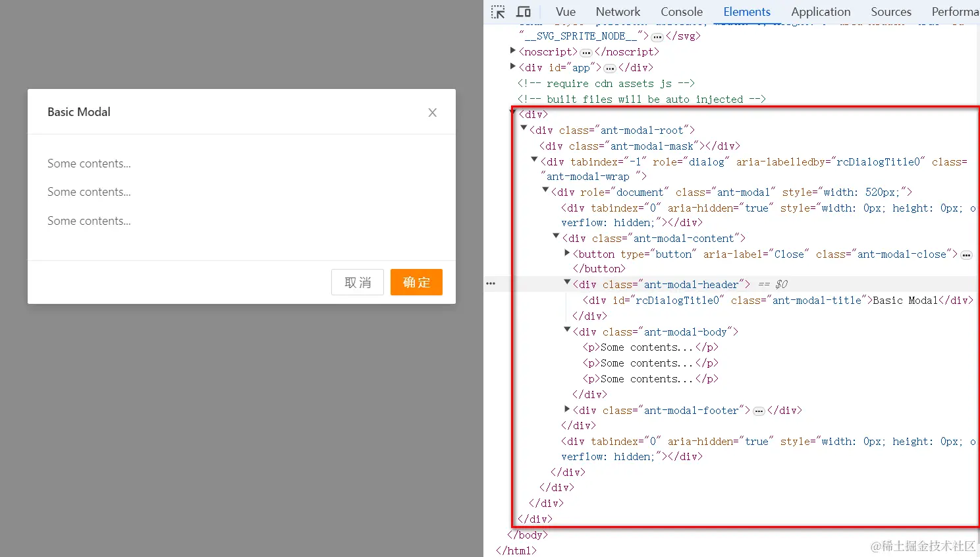980x557 pixels.
Task: Click the 取消 cancel button
Action: pos(358,282)
